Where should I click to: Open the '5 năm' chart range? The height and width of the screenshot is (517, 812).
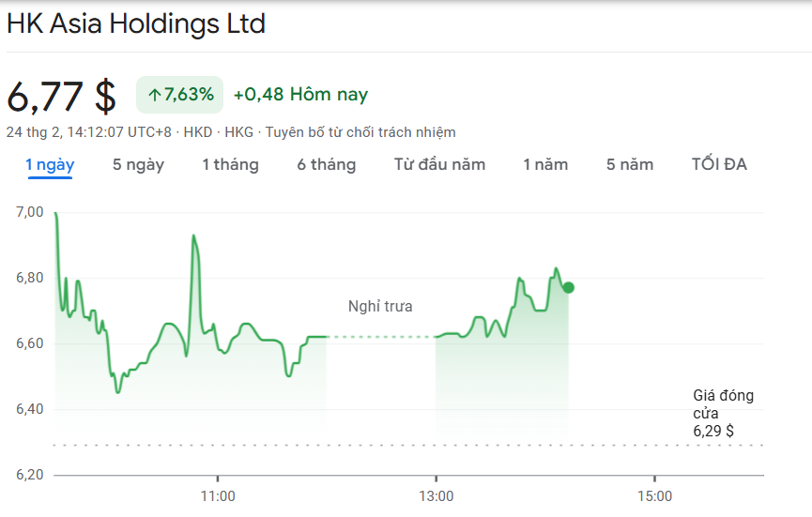(630, 164)
